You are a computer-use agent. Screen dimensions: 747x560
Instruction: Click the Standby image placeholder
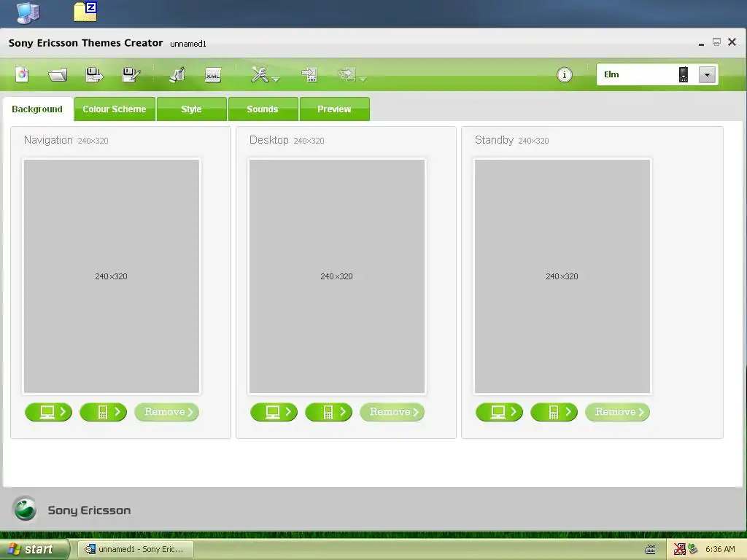coord(562,276)
